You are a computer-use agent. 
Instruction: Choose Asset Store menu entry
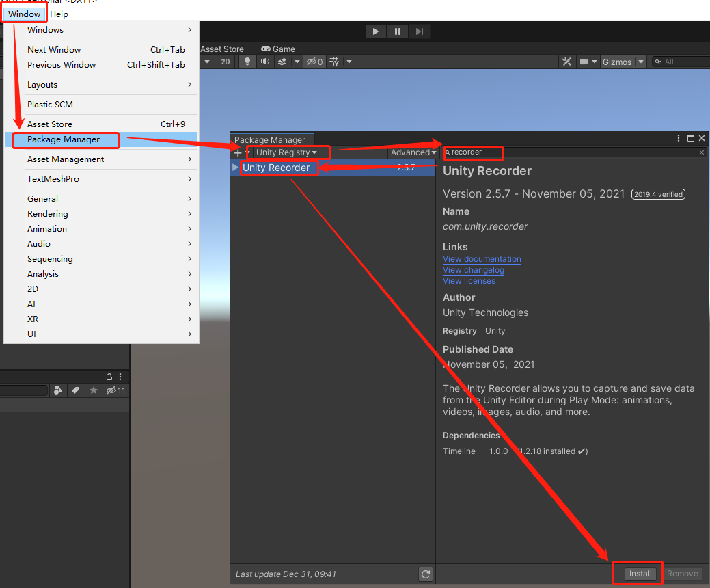[101, 124]
